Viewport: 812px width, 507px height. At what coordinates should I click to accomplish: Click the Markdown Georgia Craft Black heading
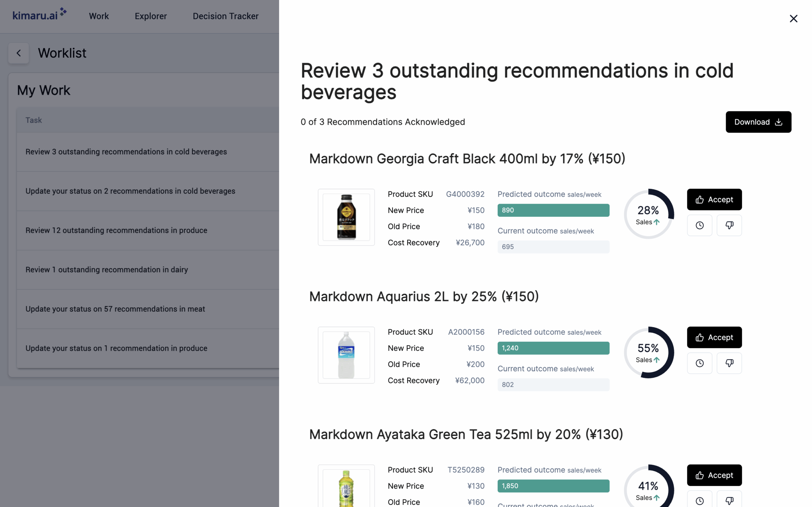467,159
